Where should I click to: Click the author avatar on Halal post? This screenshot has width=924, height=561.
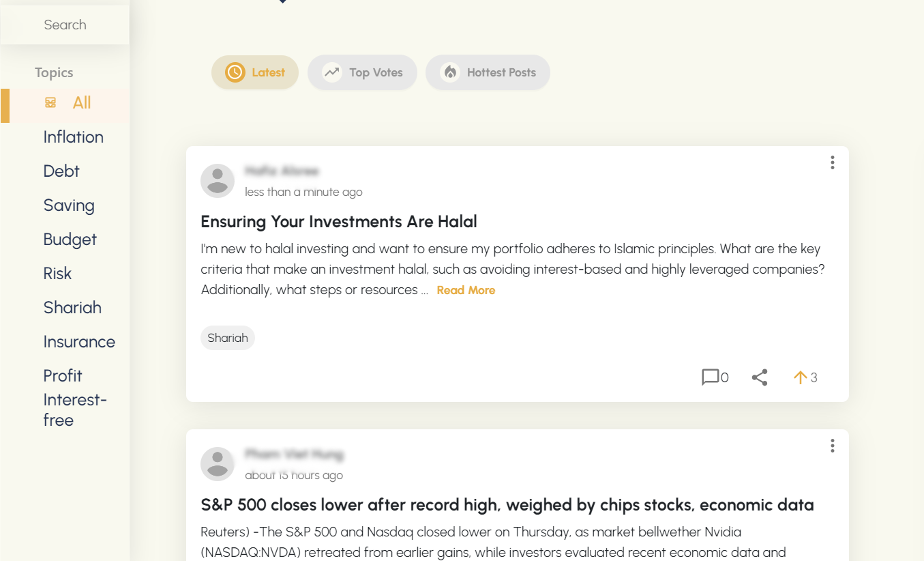point(218,181)
